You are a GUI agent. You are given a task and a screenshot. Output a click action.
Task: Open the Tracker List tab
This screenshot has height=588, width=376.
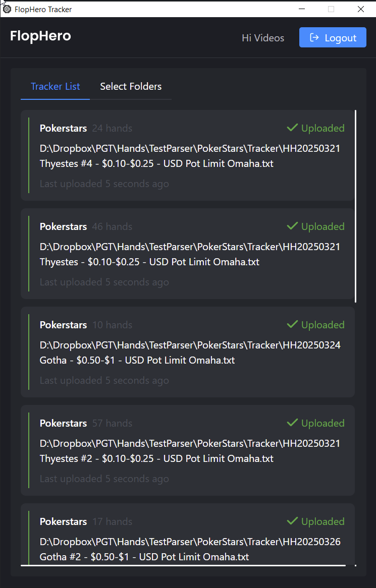(x=55, y=86)
